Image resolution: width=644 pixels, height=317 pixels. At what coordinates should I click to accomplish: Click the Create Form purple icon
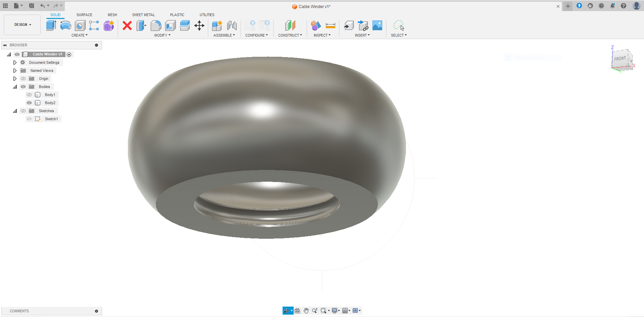109,26
